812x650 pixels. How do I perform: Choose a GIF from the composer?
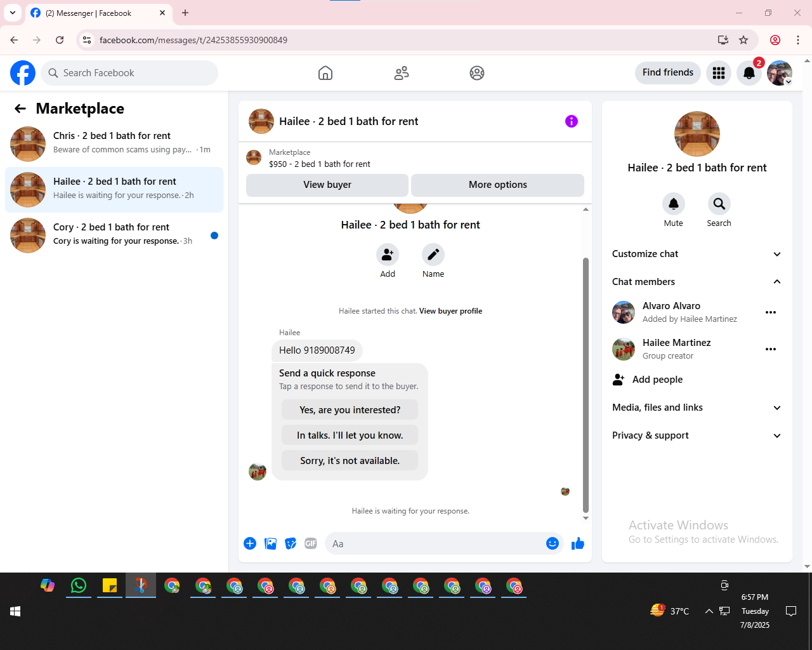(311, 543)
